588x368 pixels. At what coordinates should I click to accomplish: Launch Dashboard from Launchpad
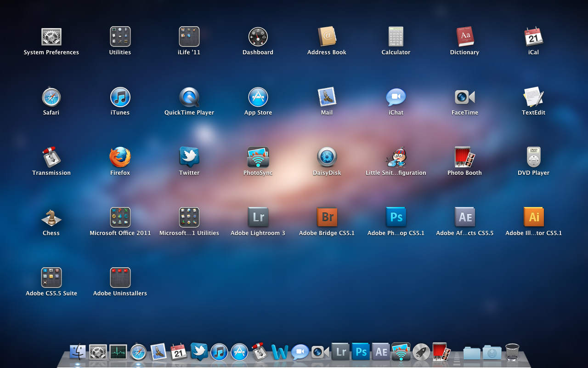[x=258, y=37]
